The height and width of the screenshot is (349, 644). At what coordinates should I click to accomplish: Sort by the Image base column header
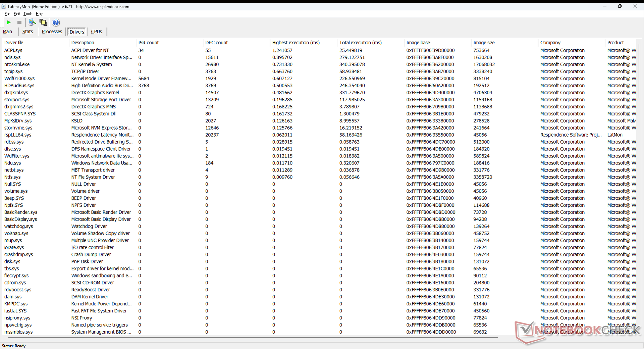point(438,43)
